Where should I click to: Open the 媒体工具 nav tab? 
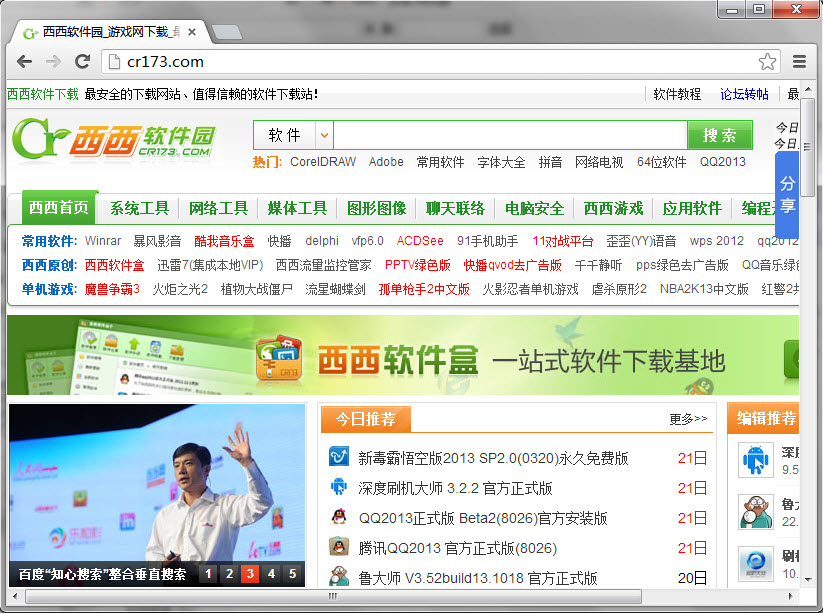pyautogui.click(x=297, y=208)
